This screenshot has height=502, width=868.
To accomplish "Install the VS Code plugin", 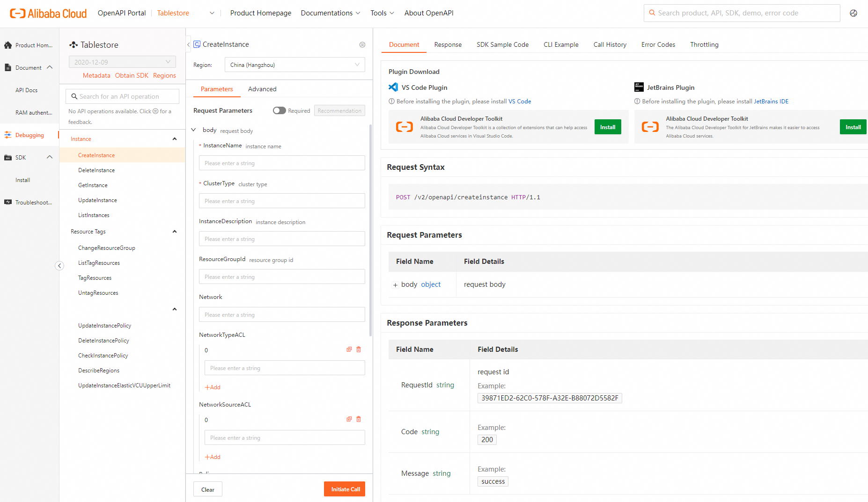I will pos(608,127).
